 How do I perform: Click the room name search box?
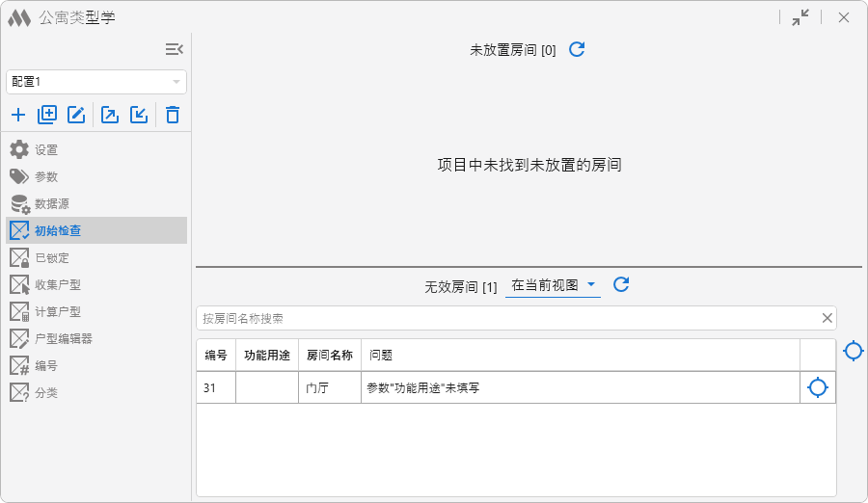coord(502,318)
